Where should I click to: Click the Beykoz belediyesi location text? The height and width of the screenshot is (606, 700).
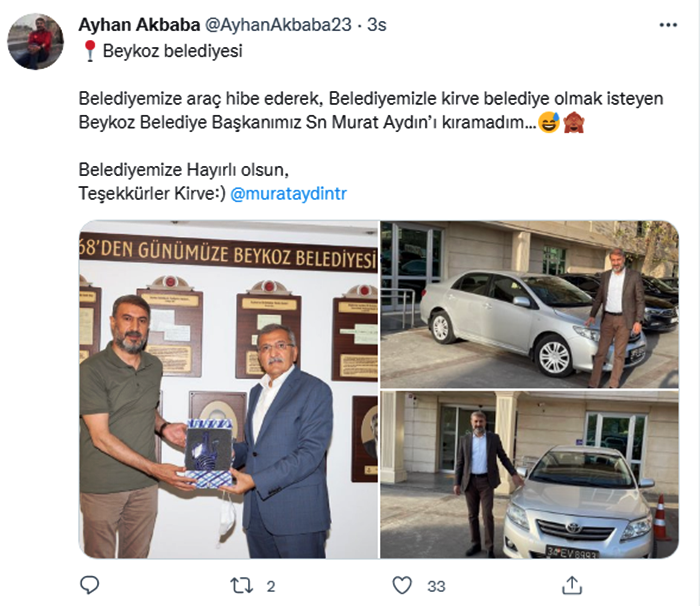172,51
